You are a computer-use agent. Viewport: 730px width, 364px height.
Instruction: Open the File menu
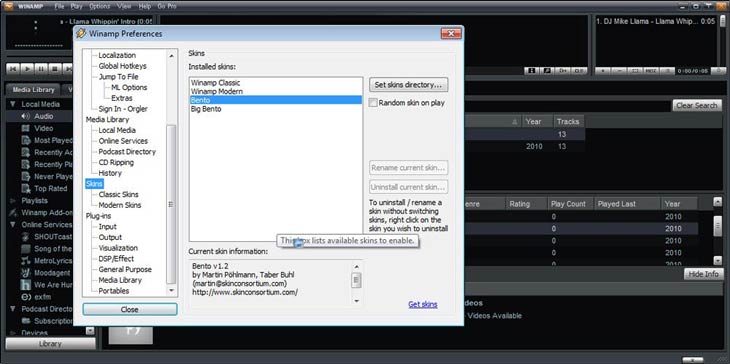point(59,7)
